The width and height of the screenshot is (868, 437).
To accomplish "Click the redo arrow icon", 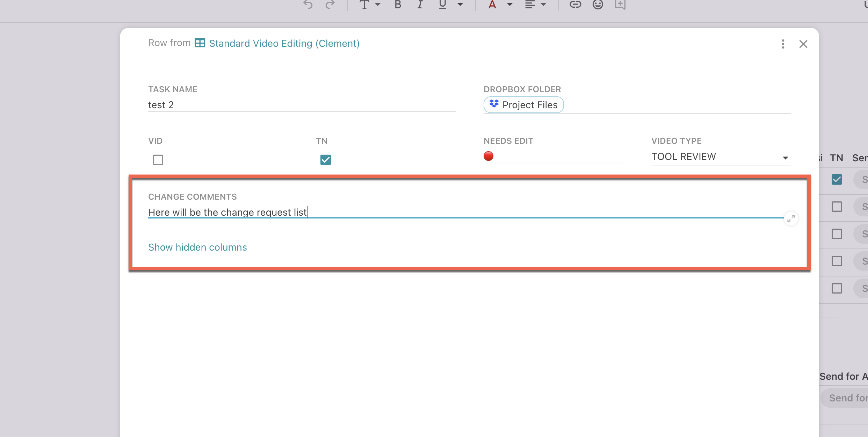I will point(330,5).
